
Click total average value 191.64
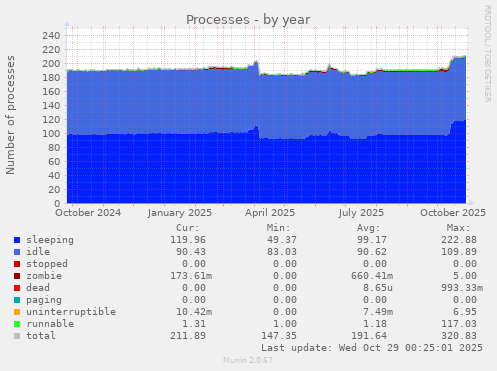pyautogui.click(x=369, y=336)
